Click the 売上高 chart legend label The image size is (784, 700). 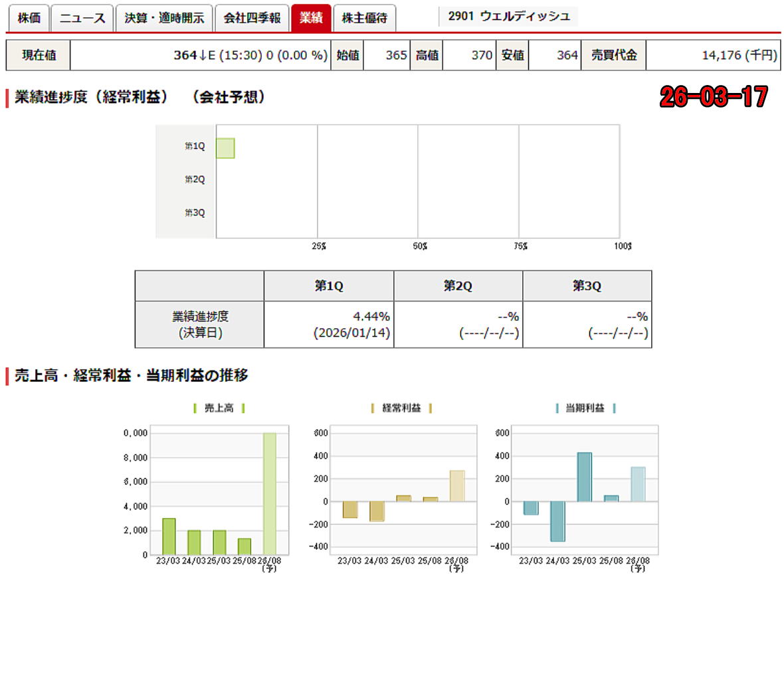coord(219,408)
